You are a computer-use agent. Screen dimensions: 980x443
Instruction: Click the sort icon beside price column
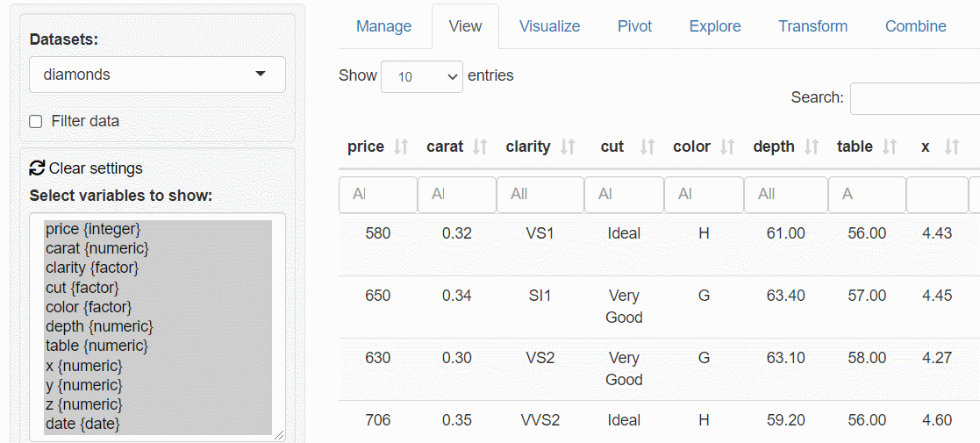pos(401,147)
